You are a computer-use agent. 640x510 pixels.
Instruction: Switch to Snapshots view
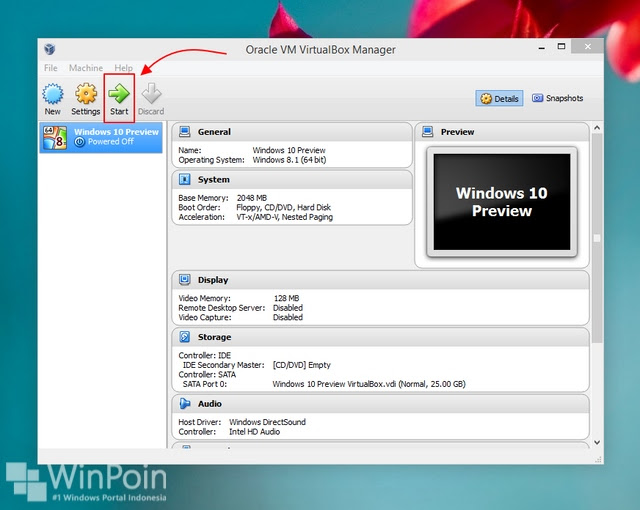558,98
